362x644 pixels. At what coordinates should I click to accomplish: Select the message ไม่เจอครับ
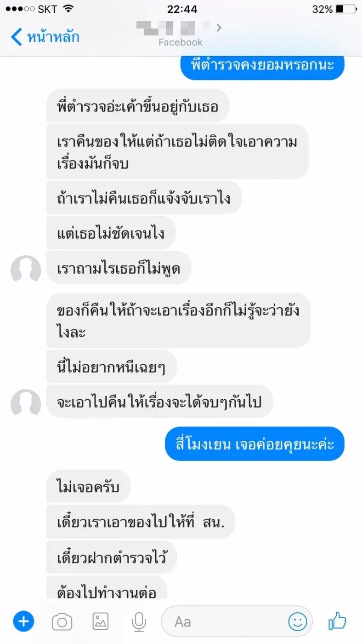88,486
